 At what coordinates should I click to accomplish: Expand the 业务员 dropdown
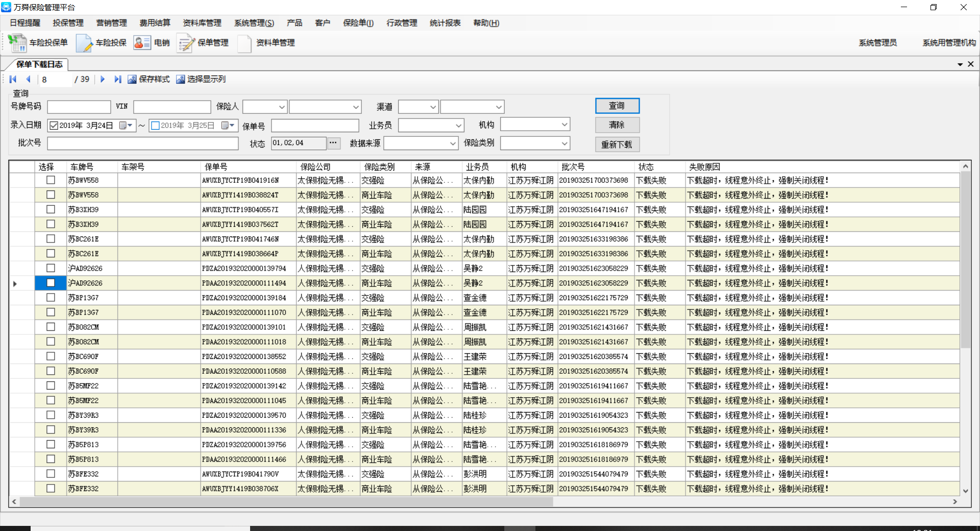coord(458,126)
